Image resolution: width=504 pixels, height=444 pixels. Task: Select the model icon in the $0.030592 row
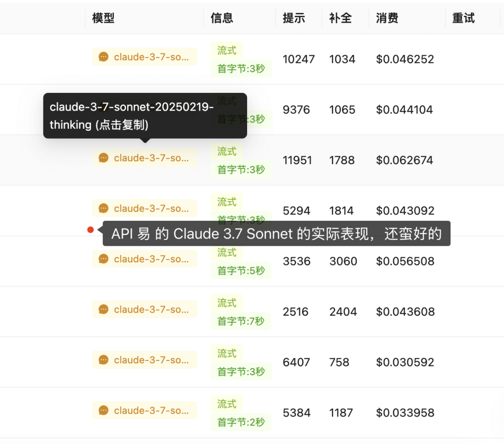tap(103, 360)
